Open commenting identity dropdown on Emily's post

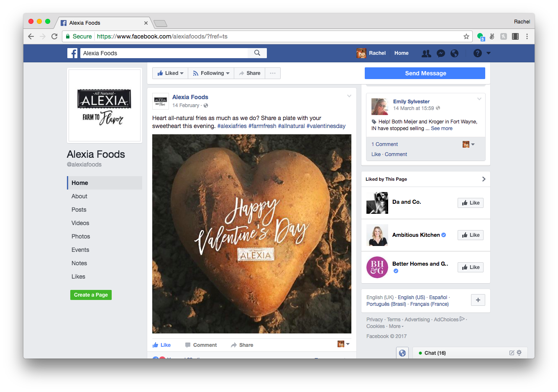[x=468, y=144]
